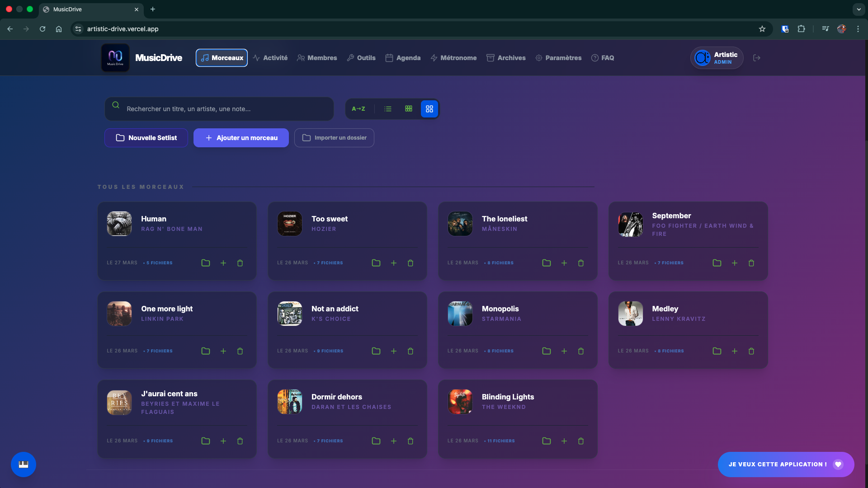Open folder icon on Too sweet card
868x488 pixels.
(376, 263)
